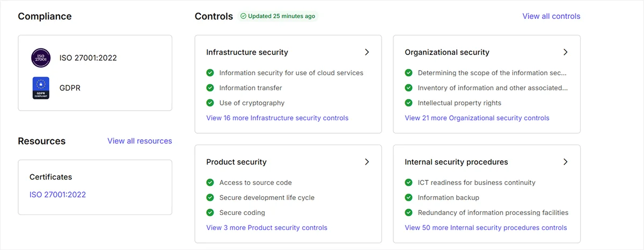The image size is (644, 250).
Task: Open the View all controls link
Action: coord(551,16)
